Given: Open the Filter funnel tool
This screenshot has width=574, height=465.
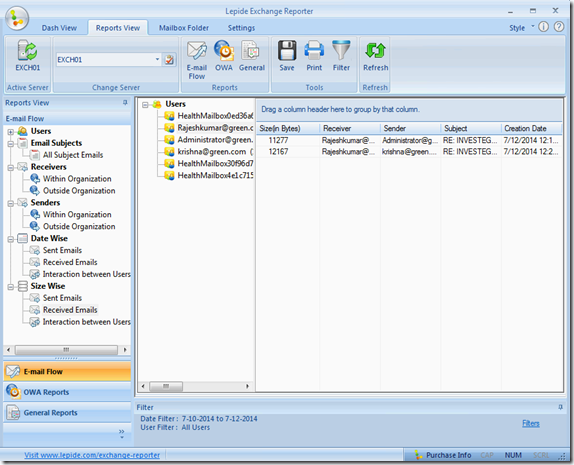Looking at the screenshot, I should pyautogui.click(x=341, y=56).
